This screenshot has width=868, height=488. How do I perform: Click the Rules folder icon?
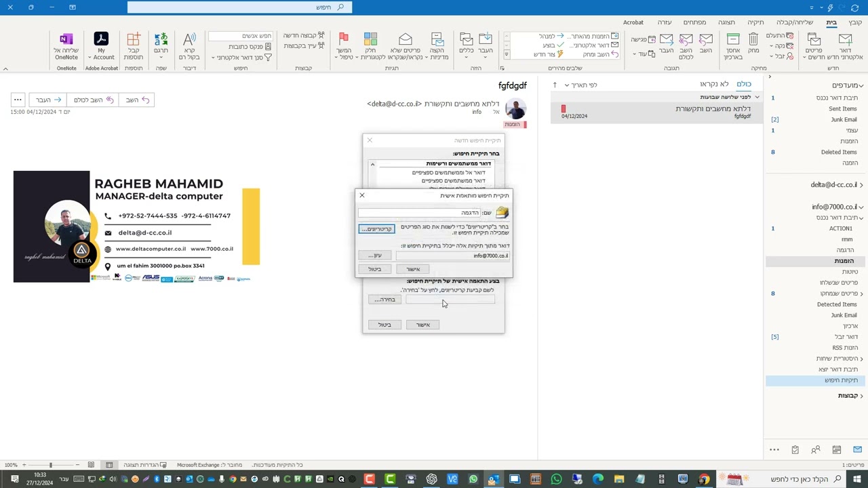coord(466,39)
